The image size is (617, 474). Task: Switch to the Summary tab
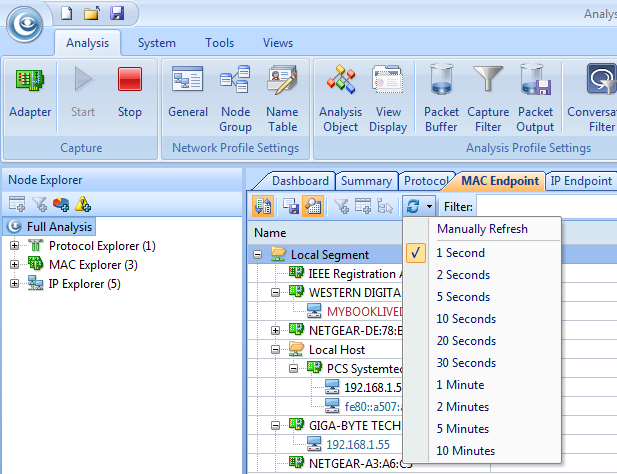click(x=366, y=181)
